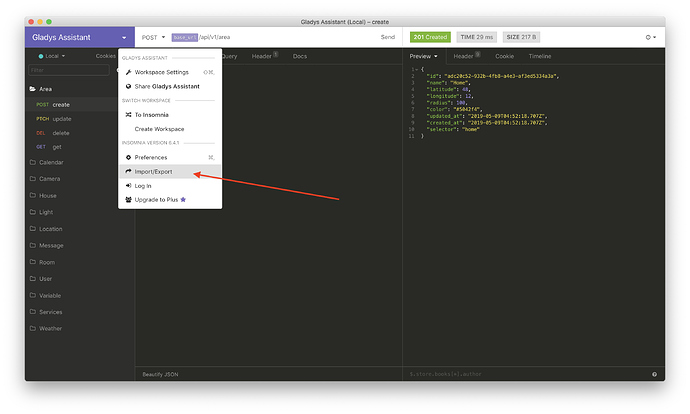The image size is (690, 414).
Task: Focus the sidebar Filter input field
Action: (69, 70)
